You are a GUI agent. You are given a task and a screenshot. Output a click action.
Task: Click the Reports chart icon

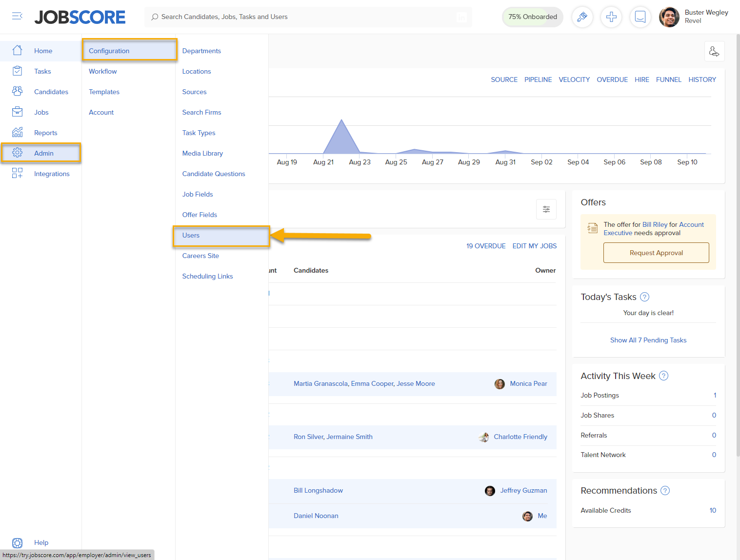point(17,132)
